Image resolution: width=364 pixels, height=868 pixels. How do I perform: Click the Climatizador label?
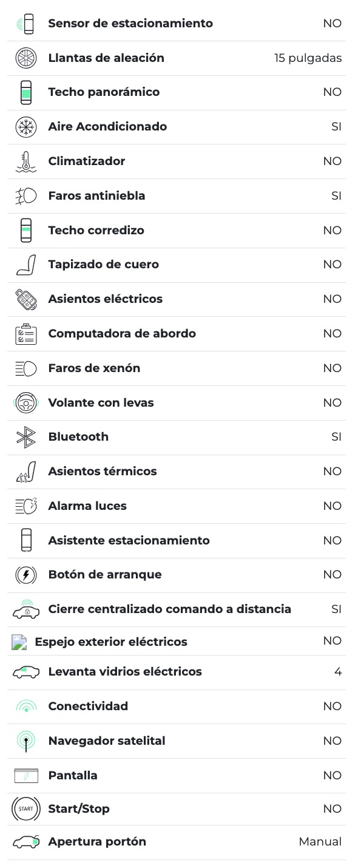pos(87,161)
